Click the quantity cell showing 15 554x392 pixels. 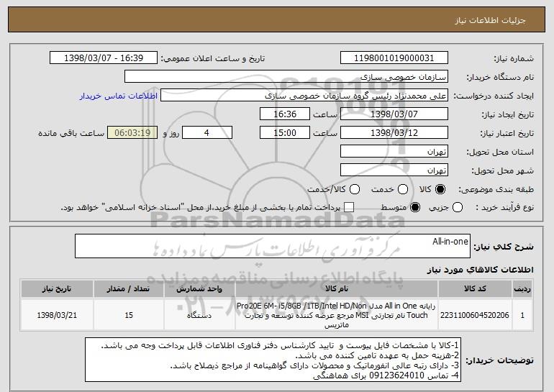coord(129,315)
